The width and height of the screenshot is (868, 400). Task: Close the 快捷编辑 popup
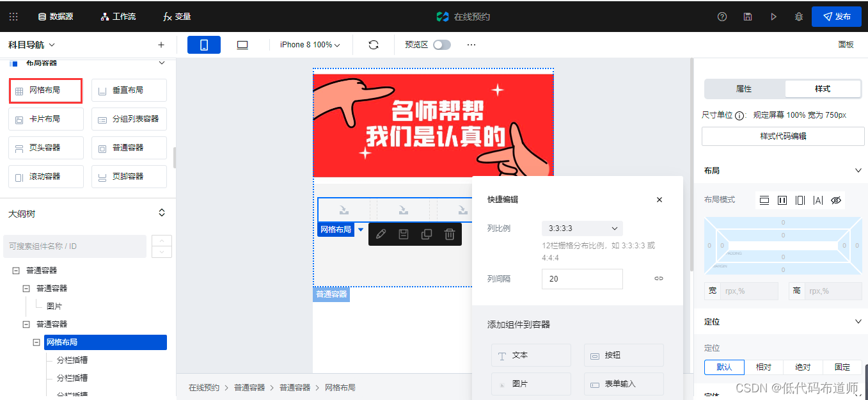[x=659, y=200]
